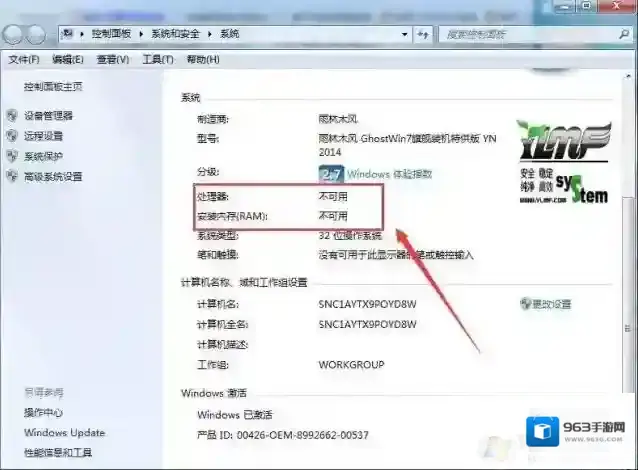
Task: Click the WORKGROUP value text
Action: point(351,365)
